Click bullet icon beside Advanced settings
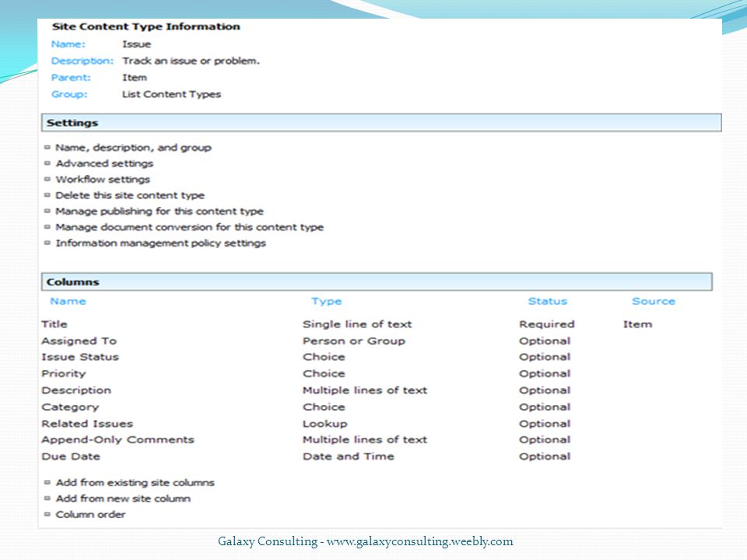Screen dimensions: 747x560 click(x=47, y=163)
